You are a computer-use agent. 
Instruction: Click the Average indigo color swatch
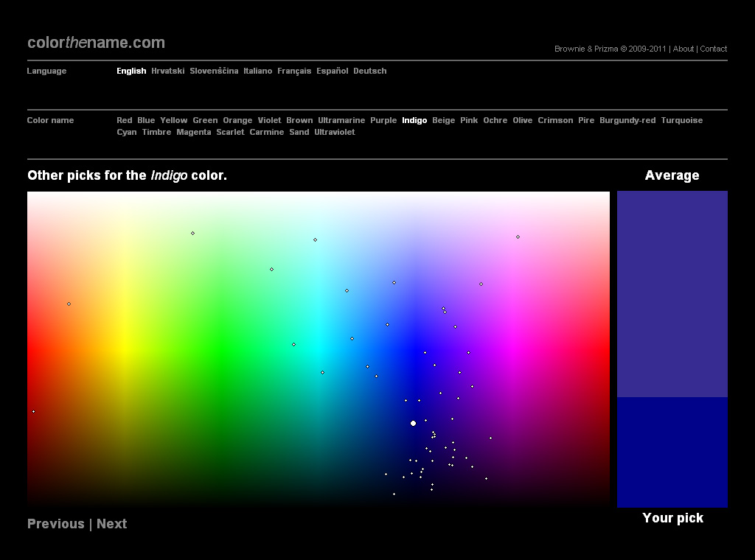pos(672,294)
